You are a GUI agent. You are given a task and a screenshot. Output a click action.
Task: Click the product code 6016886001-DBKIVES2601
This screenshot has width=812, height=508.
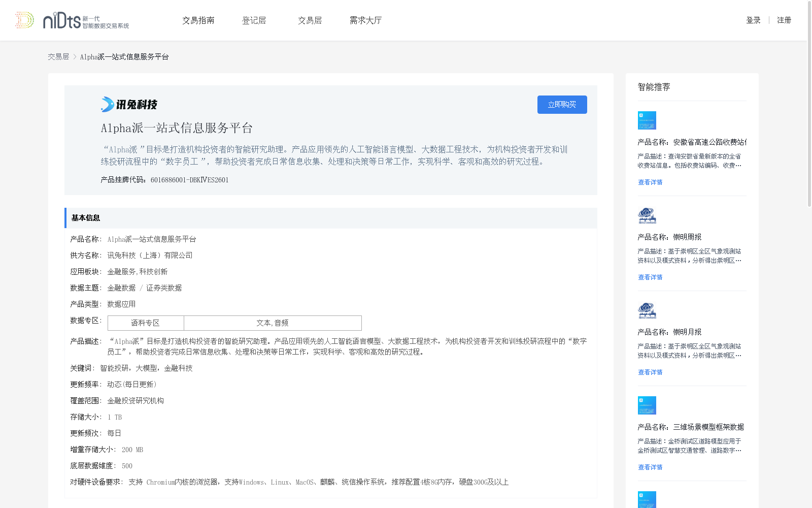point(190,180)
